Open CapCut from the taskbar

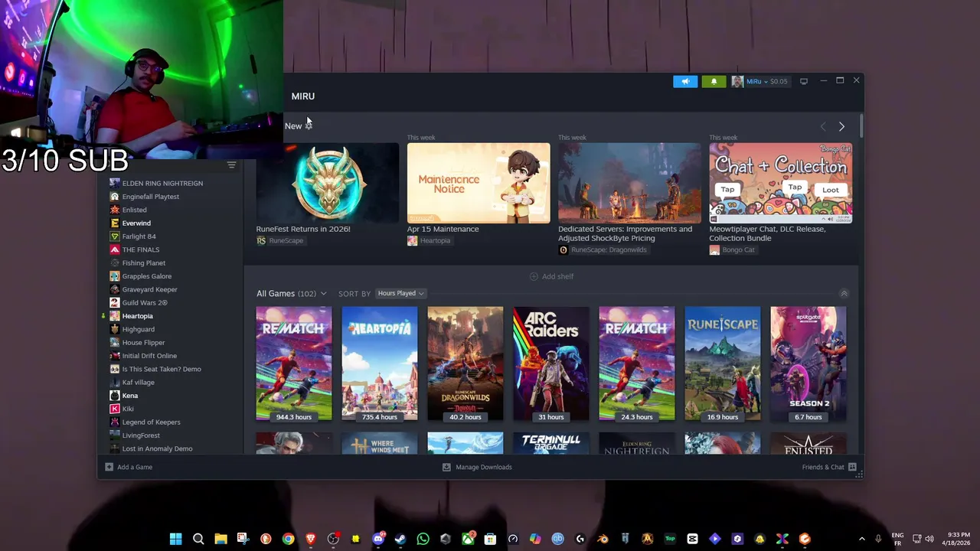(692, 539)
